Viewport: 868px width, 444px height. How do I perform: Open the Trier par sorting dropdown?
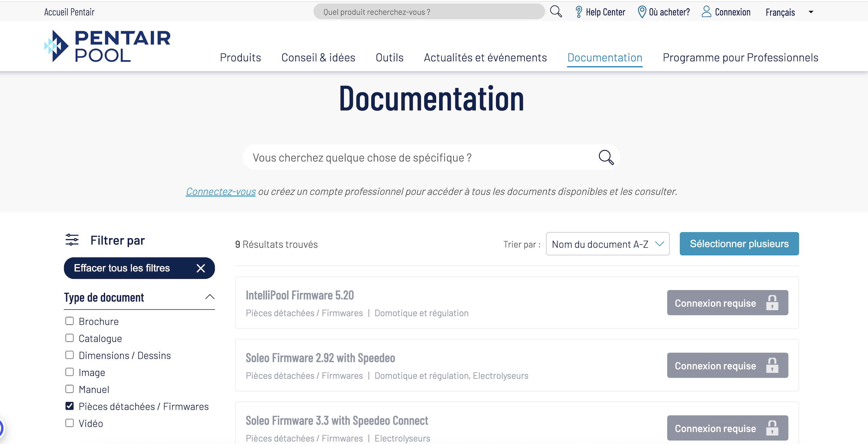point(607,244)
